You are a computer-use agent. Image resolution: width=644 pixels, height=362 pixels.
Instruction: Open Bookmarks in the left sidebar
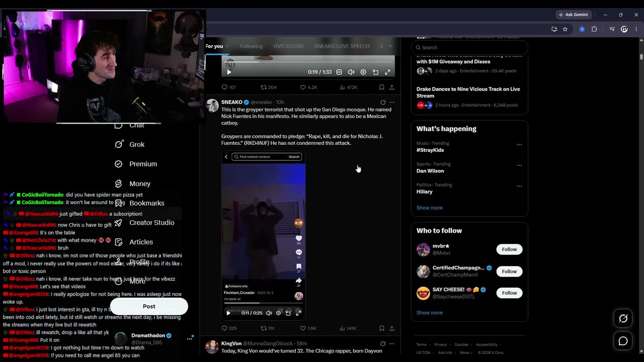click(x=139, y=203)
